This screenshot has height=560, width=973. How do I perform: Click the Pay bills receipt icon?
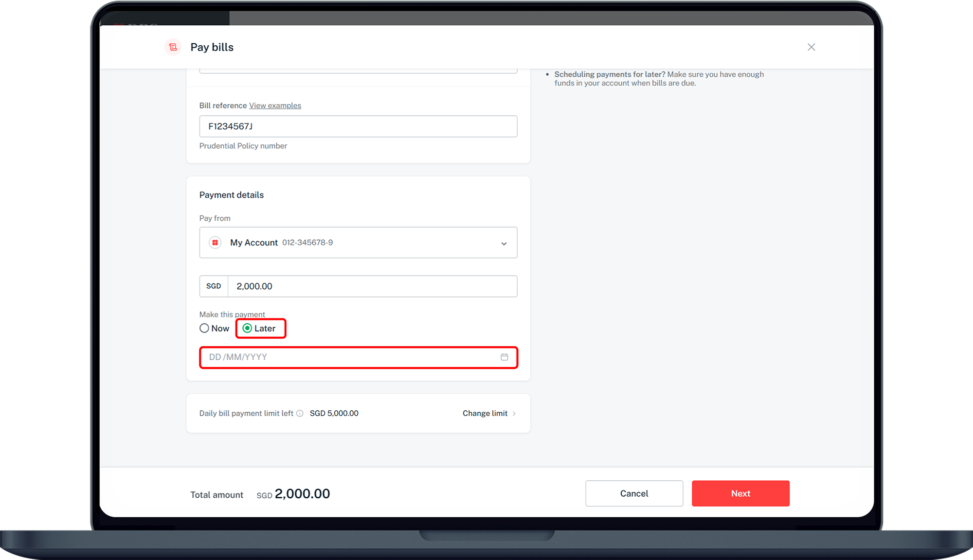pos(173,47)
